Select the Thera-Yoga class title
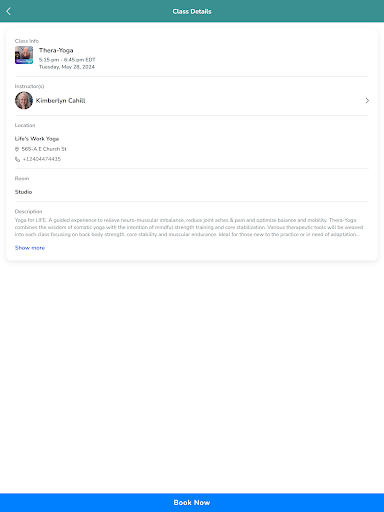This screenshot has height=512, width=384. 56,50
